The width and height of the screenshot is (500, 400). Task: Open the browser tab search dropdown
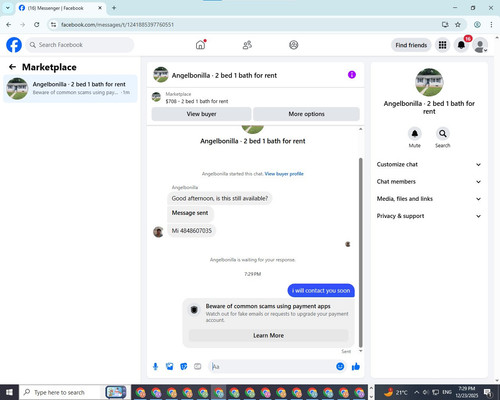8,7
